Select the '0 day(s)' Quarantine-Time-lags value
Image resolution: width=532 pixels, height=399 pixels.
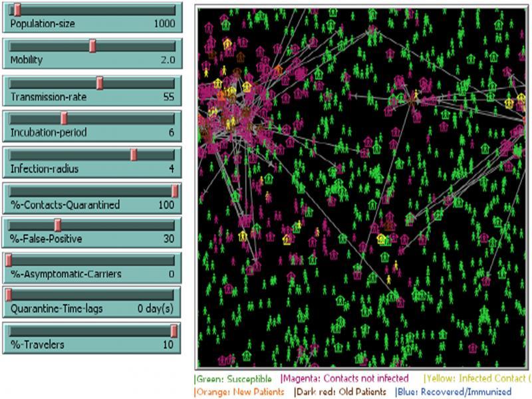click(x=156, y=309)
